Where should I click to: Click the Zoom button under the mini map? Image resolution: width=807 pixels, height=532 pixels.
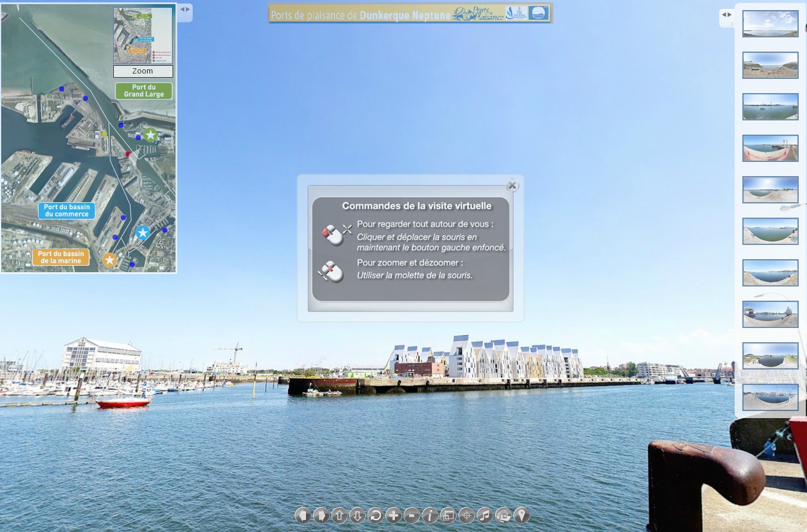tap(143, 71)
